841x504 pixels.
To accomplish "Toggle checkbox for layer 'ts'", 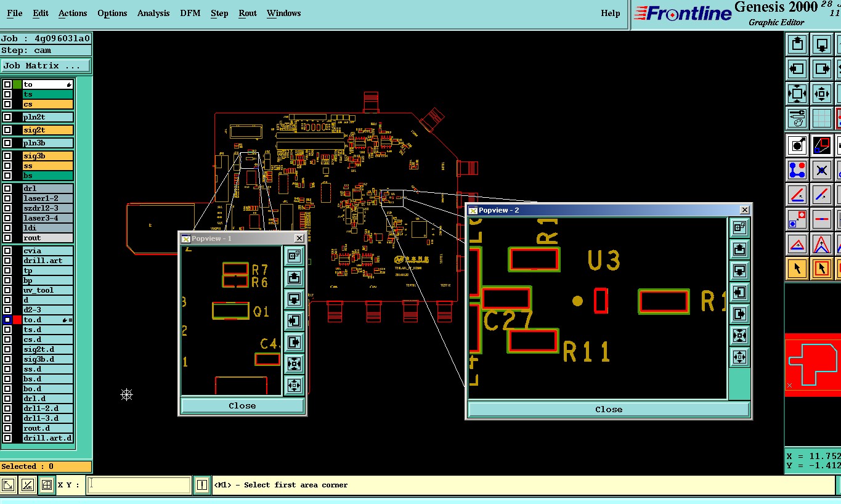I will point(7,94).
